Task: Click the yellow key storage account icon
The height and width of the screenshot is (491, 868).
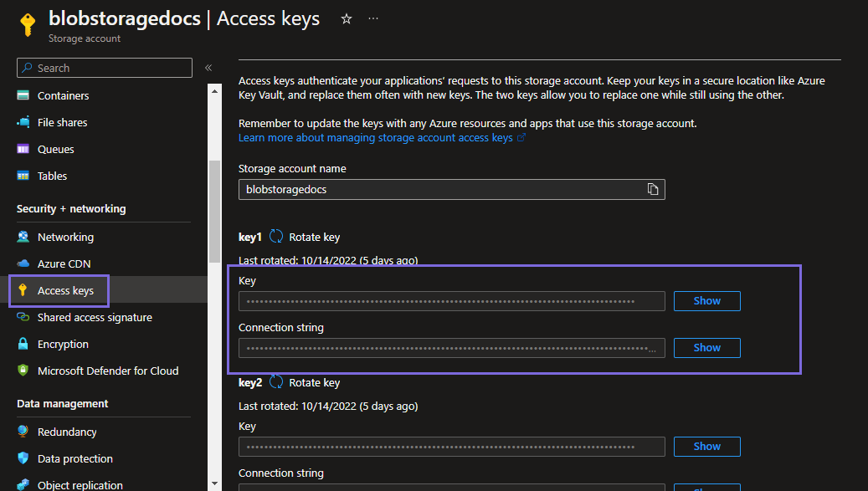Action: 28,23
